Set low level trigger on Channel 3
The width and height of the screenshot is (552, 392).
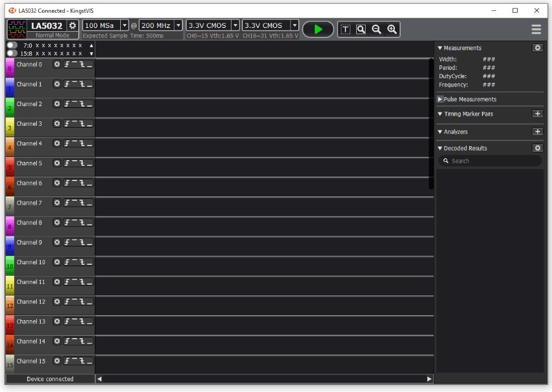[90, 124]
